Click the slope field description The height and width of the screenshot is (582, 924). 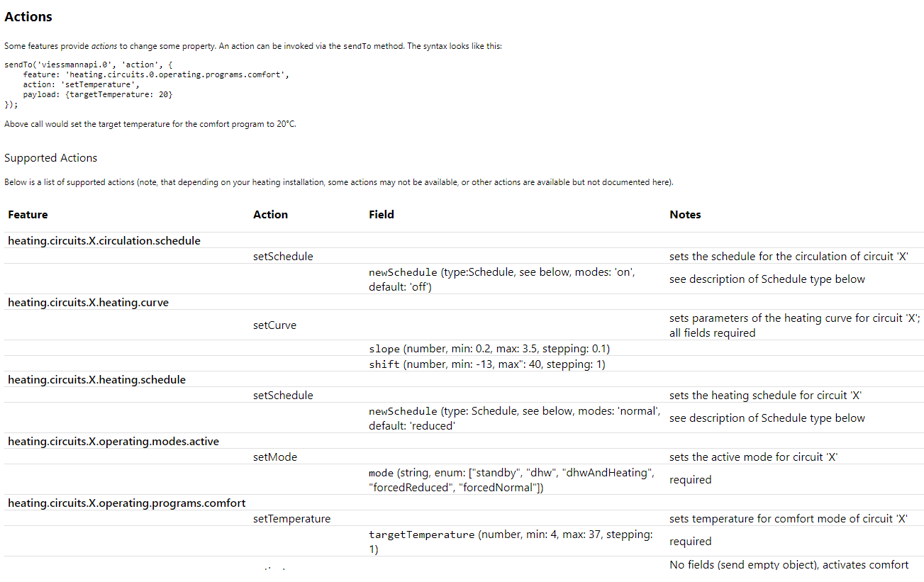tap(489, 349)
